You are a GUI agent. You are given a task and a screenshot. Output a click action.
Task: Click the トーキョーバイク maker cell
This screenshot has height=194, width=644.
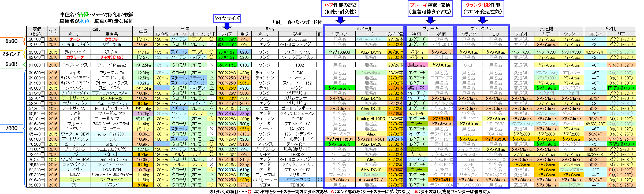75,44
